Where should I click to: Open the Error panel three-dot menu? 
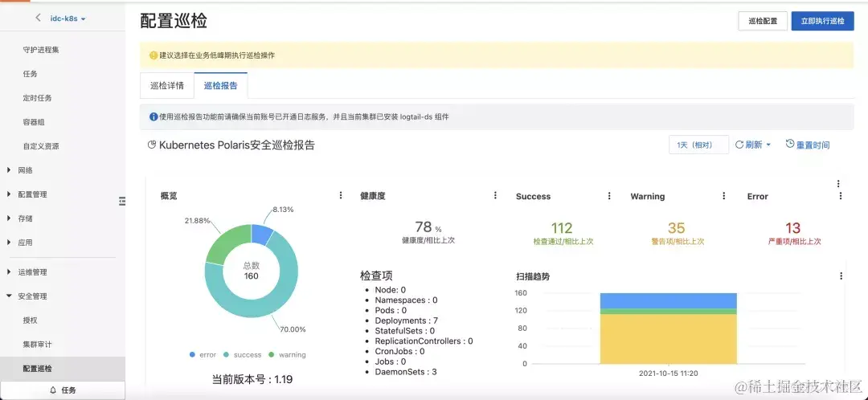pos(841,196)
